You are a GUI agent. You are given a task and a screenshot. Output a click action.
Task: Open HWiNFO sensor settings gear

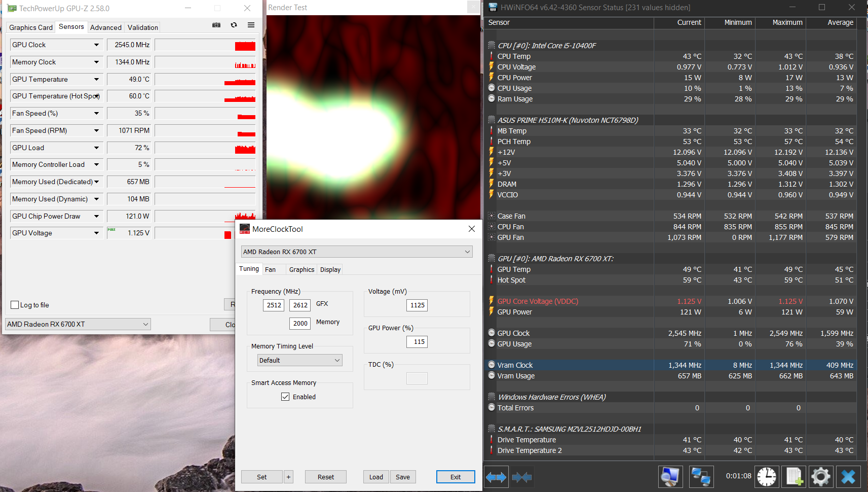tap(821, 477)
